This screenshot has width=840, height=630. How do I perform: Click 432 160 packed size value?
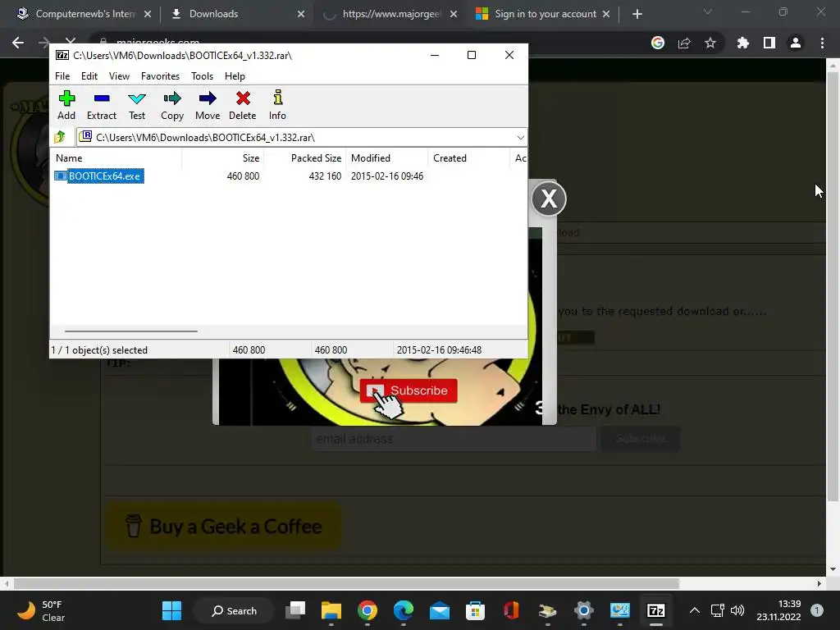tap(325, 176)
